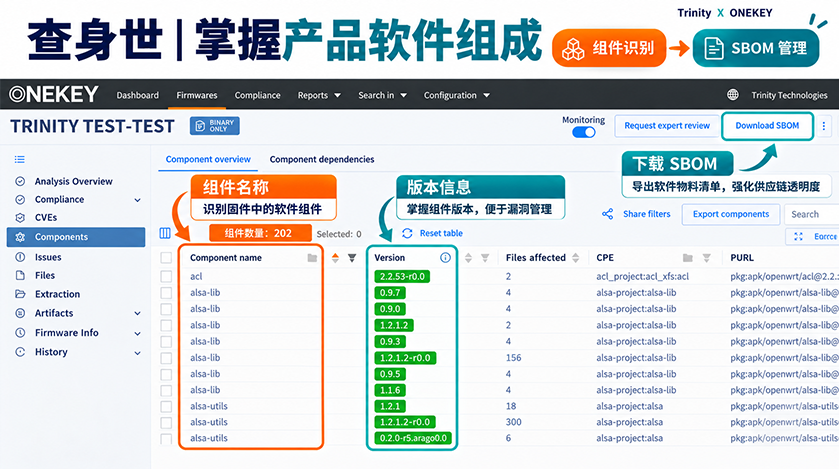Click the 156 files affected cell
Screen dimensions: 839x469
tap(513, 358)
